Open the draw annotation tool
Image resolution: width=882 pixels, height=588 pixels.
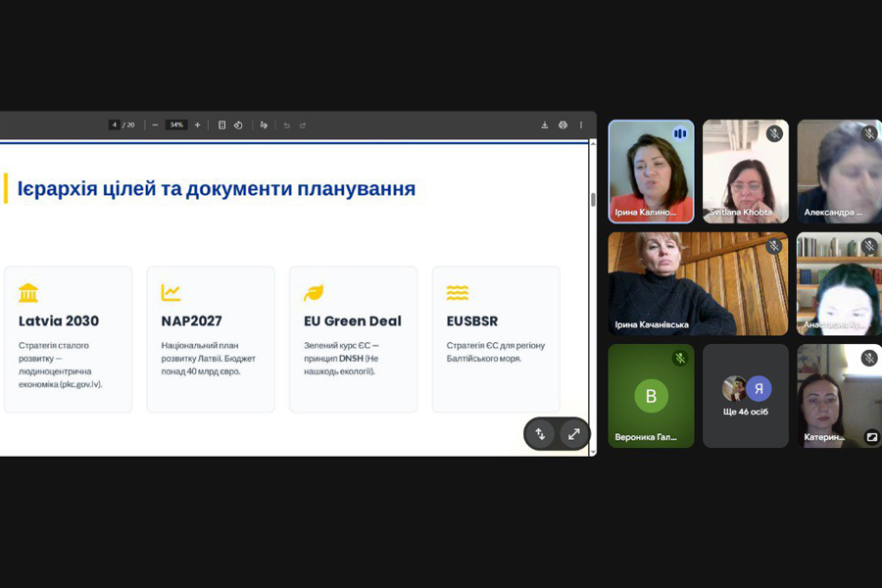(x=264, y=124)
